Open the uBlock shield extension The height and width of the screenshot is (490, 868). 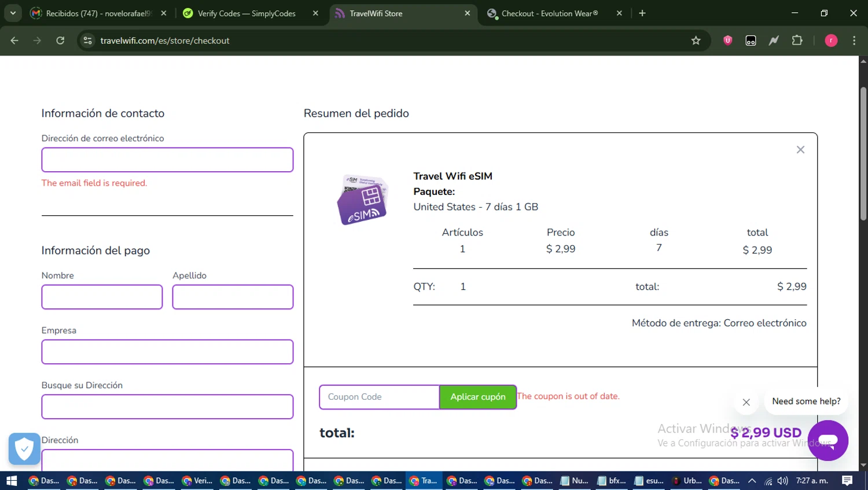[x=728, y=40]
